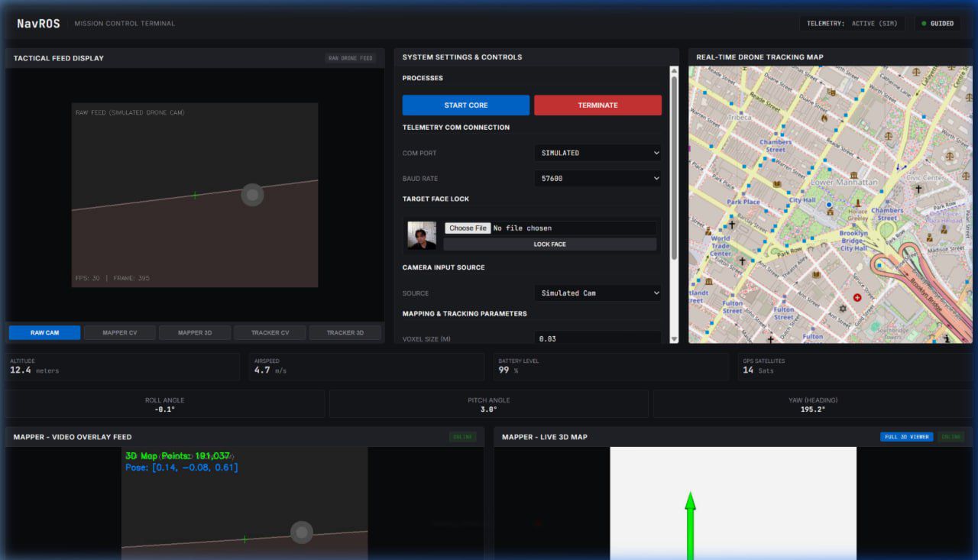Click the information 'i' icon on map
Viewport: 978px width, 560px height.
click(947, 338)
